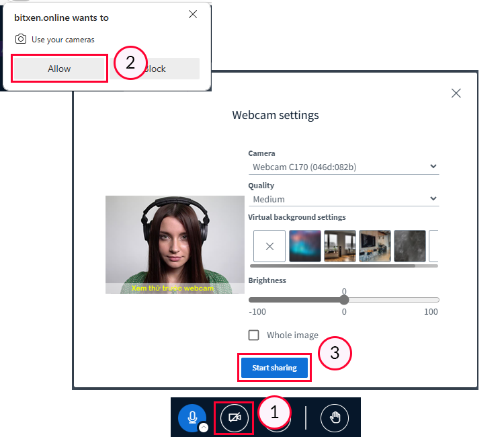The image size is (504, 437).
Task: Allow camera access for bitxen.online
Action: pyautogui.click(x=59, y=69)
